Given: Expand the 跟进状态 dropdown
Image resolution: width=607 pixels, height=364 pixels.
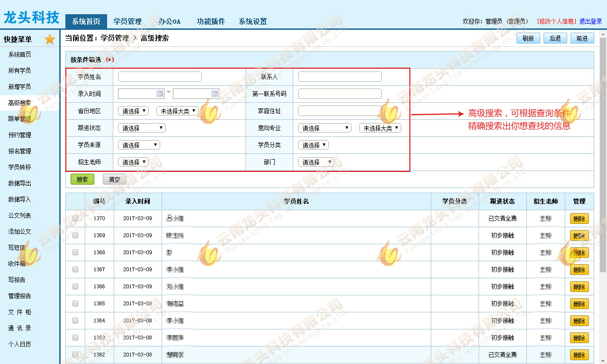Looking at the screenshot, I should tap(142, 128).
